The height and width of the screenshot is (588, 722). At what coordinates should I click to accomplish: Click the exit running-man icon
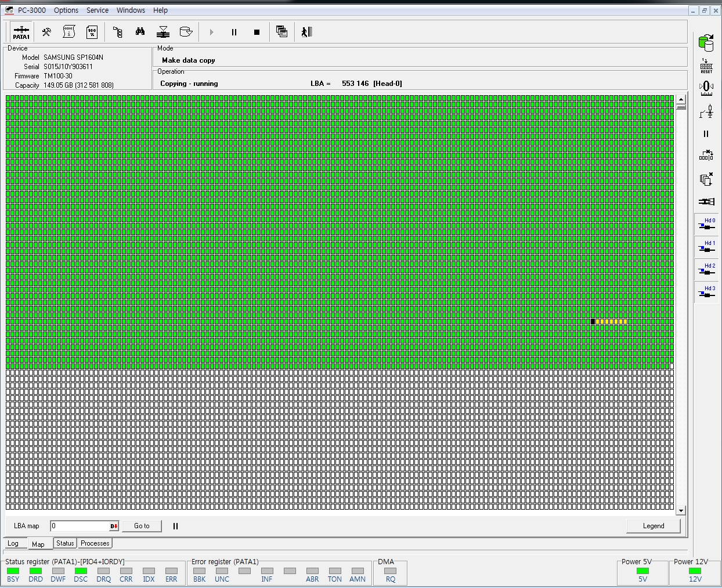pos(306,32)
